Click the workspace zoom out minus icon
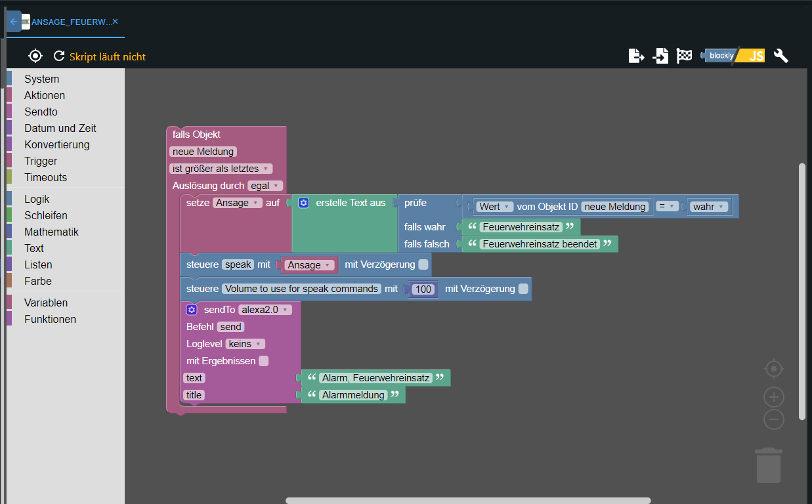 (x=774, y=419)
